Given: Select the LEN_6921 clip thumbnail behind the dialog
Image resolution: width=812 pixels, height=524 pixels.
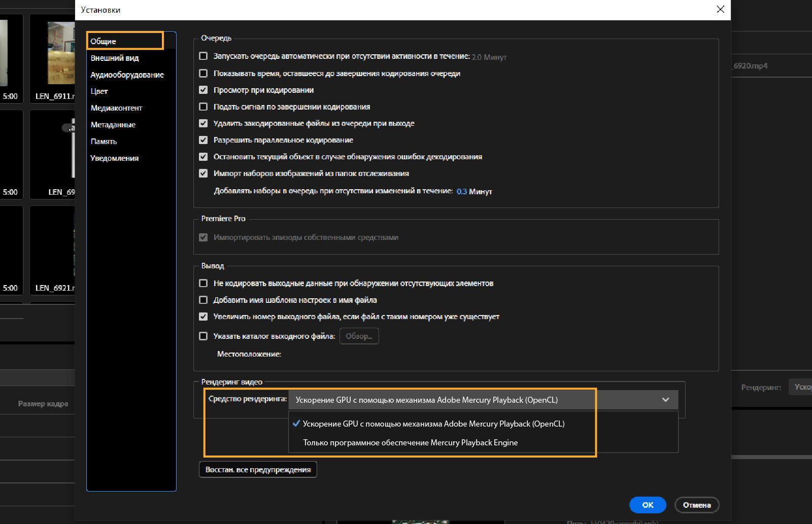Looking at the screenshot, I should [52, 250].
